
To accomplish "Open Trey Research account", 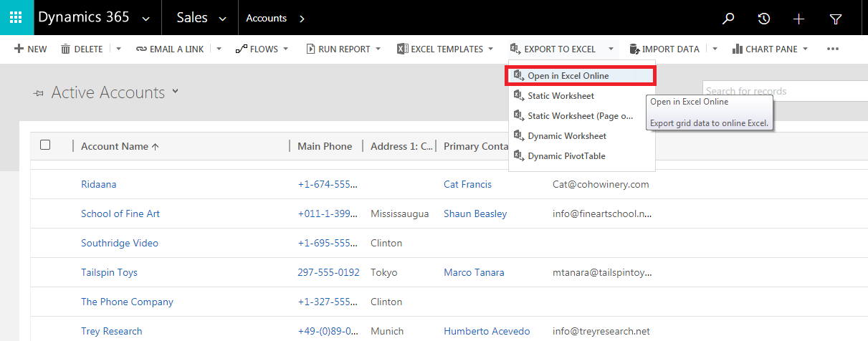I will pos(112,331).
